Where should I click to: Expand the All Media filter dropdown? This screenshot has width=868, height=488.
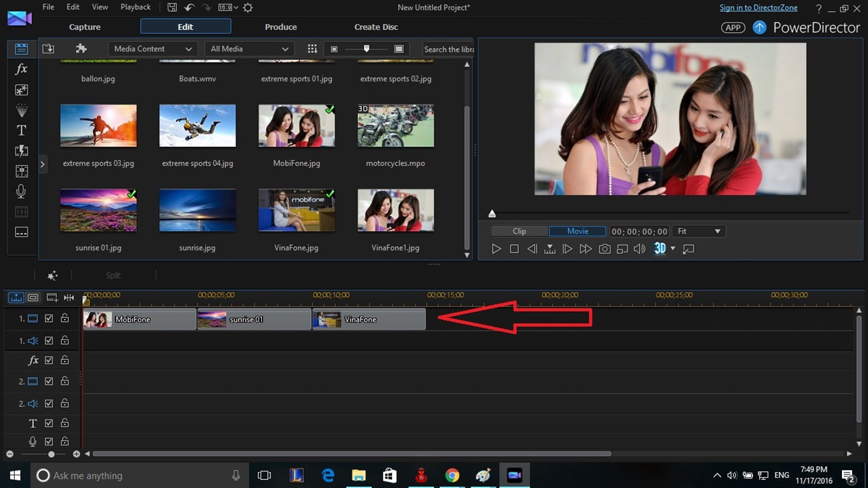[249, 49]
